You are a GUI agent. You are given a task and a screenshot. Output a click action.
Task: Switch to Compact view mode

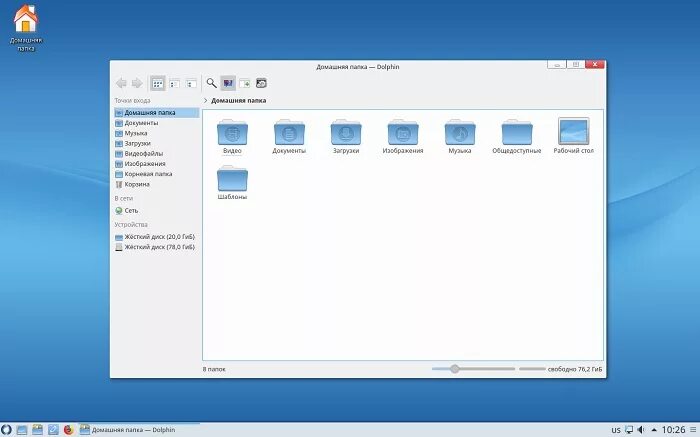(x=174, y=83)
